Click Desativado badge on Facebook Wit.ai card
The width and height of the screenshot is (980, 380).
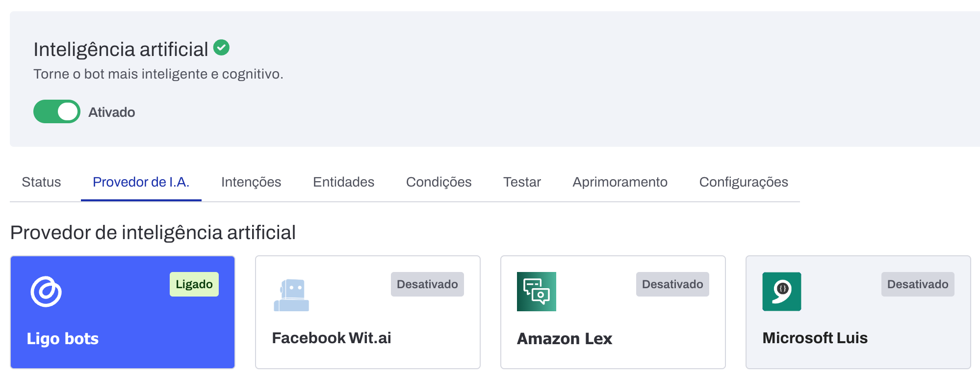coord(427,284)
